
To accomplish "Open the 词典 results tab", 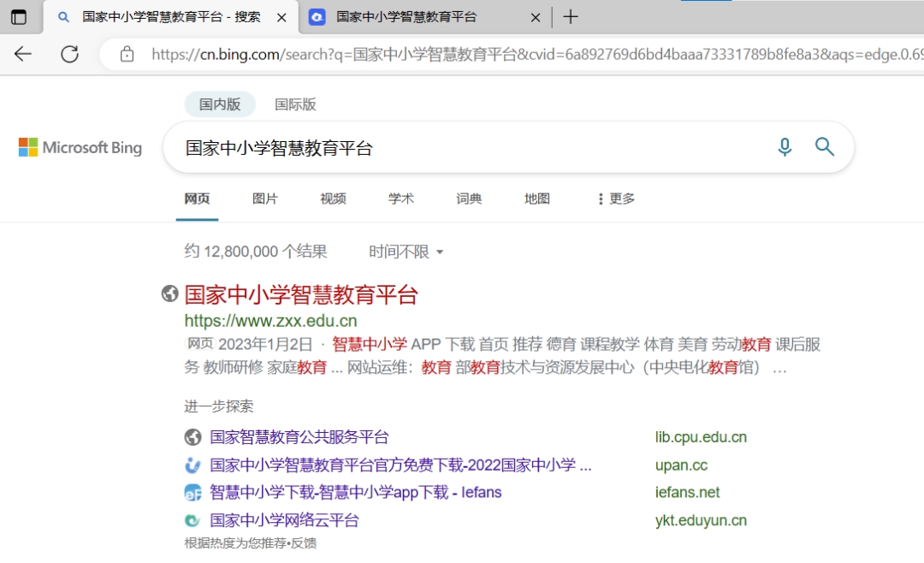I will coord(469,199).
